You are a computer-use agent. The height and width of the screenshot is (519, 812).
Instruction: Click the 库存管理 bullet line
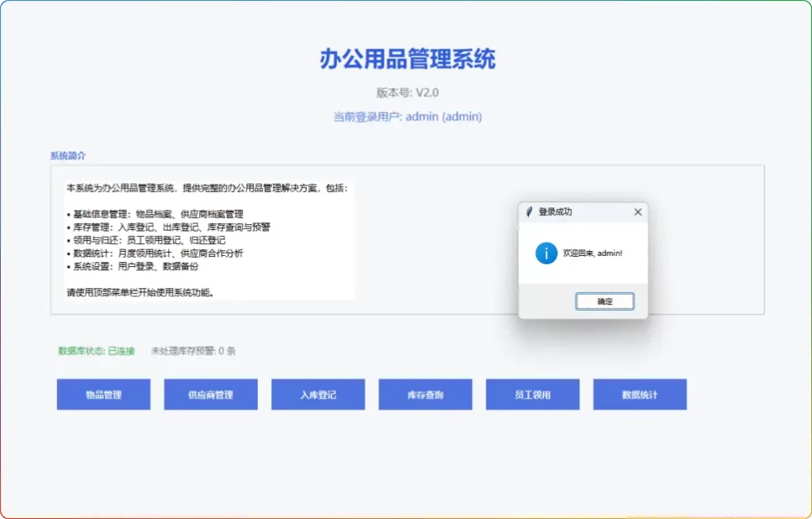coord(168,227)
